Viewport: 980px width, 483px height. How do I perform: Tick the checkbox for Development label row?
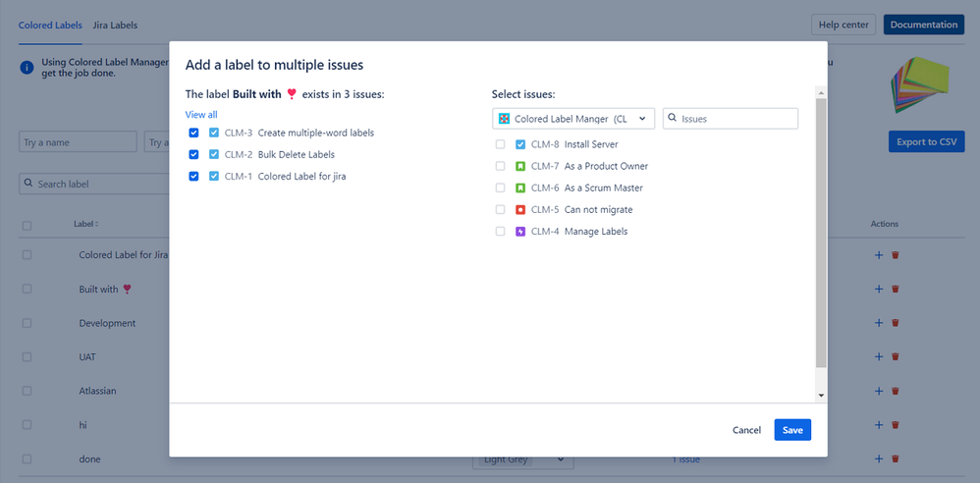[27, 323]
